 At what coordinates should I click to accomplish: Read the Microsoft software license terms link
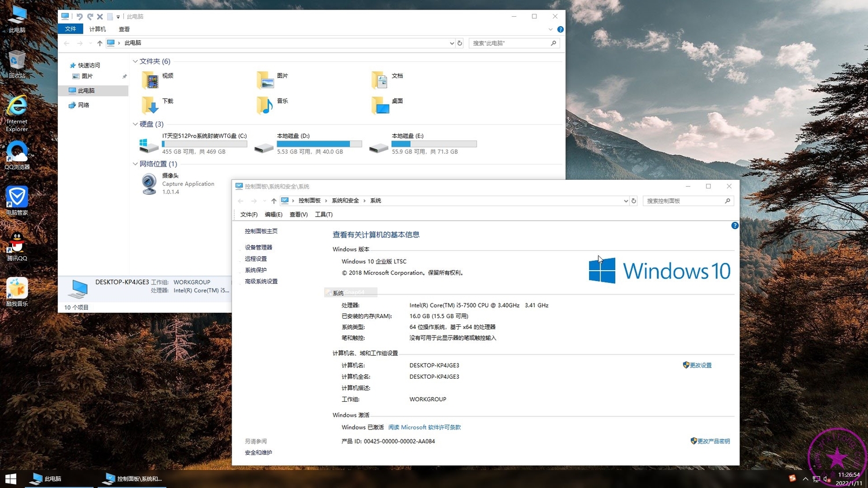point(424,427)
